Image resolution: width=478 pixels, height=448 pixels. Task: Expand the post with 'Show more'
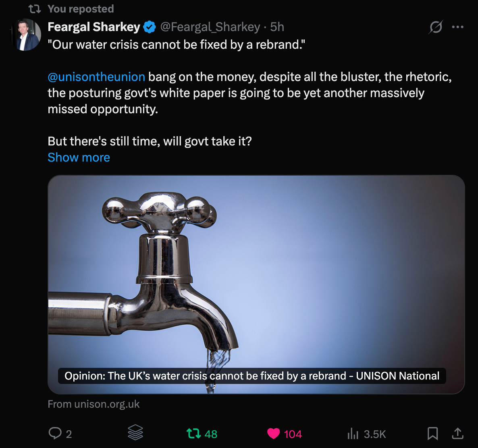pos(79,157)
